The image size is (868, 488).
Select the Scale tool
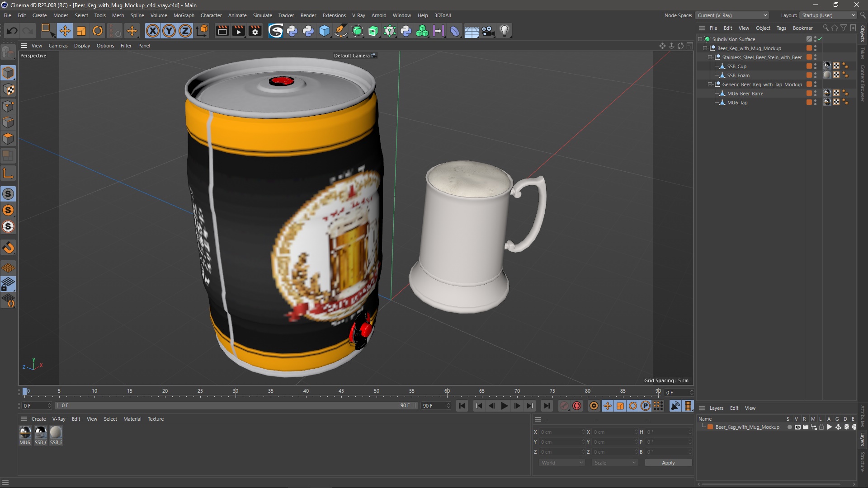[x=81, y=31]
